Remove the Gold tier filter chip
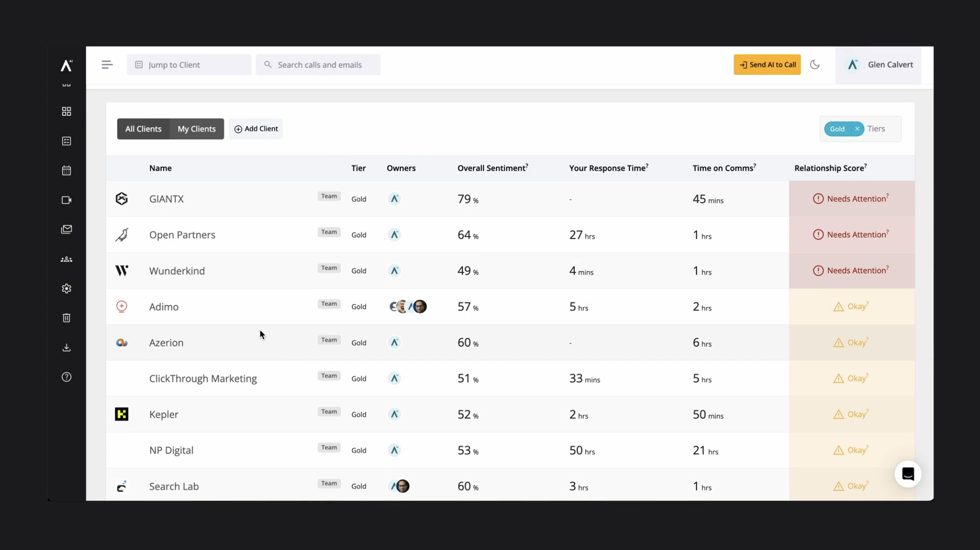Image resolution: width=980 pixels, height=550 pixels. (x=857, y=129)
